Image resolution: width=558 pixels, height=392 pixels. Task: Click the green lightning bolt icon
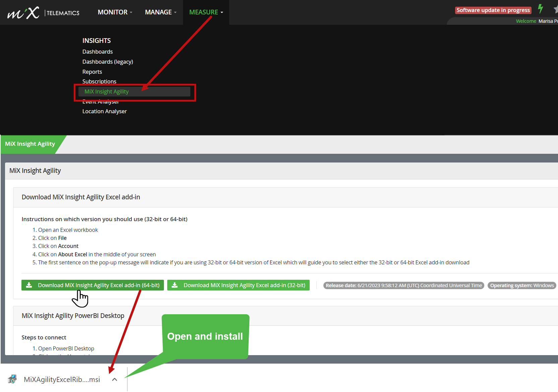pos(540,9)
